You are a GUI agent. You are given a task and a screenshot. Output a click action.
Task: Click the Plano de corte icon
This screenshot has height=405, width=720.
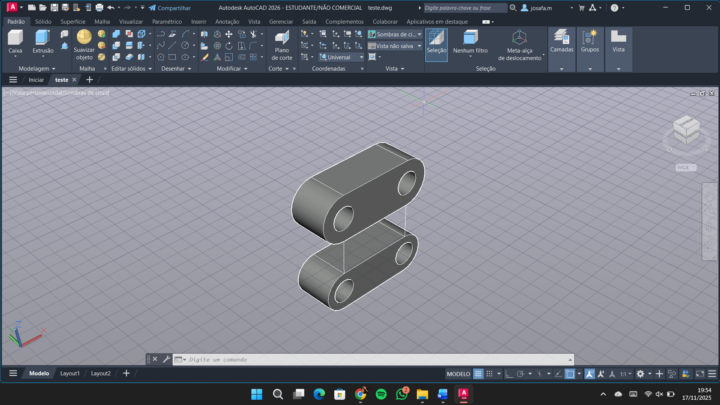(282, 40)
